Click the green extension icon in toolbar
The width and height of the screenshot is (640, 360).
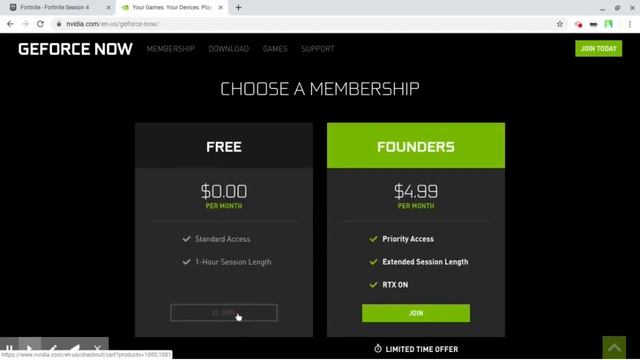(608, 24)
